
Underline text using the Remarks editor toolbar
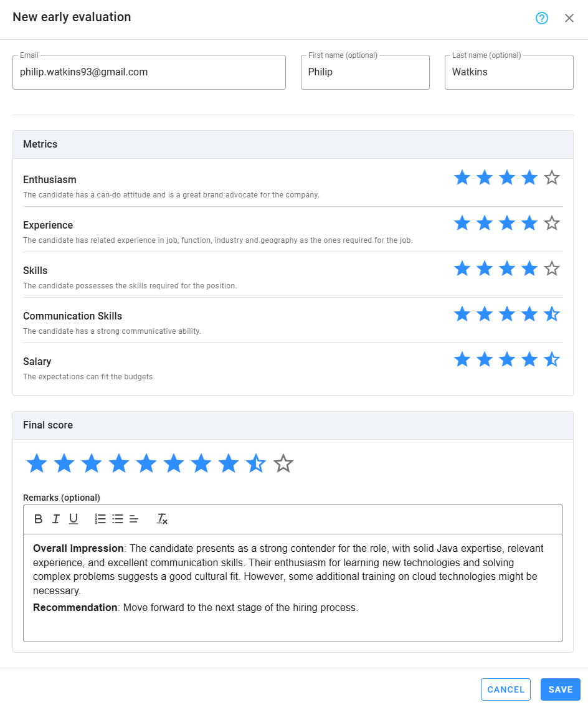73,518
